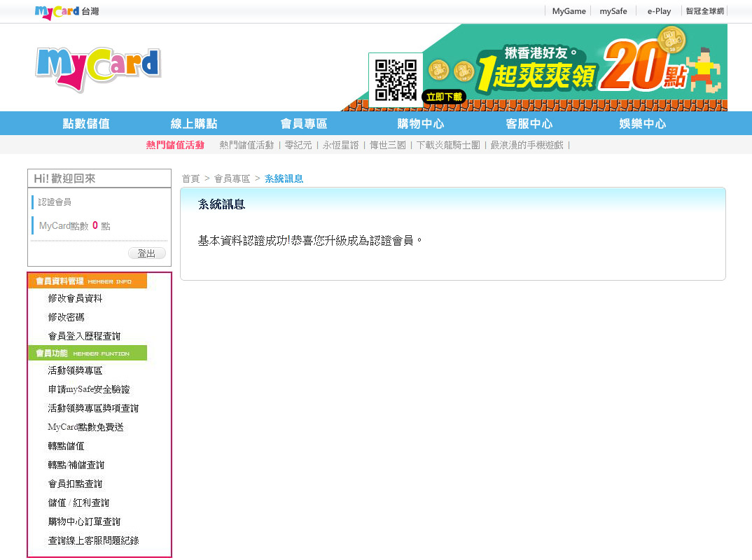
Task: Open 修改密碼
Action: coord(67,317)
